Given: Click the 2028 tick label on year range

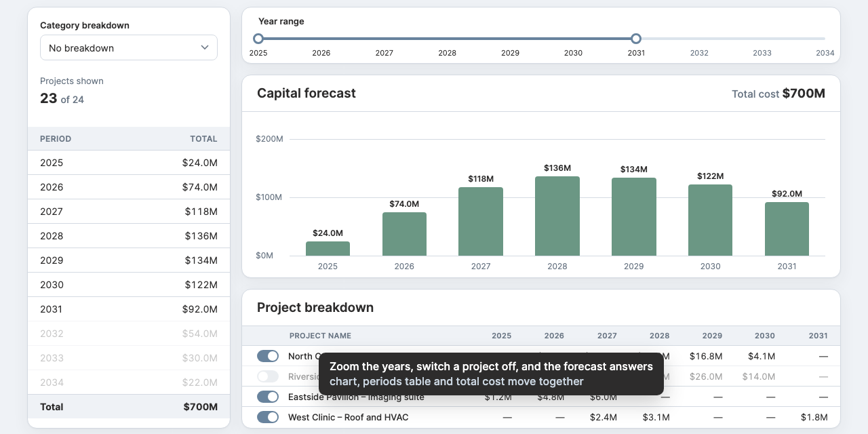Looking at the screenshot, I should pos(447,53).
